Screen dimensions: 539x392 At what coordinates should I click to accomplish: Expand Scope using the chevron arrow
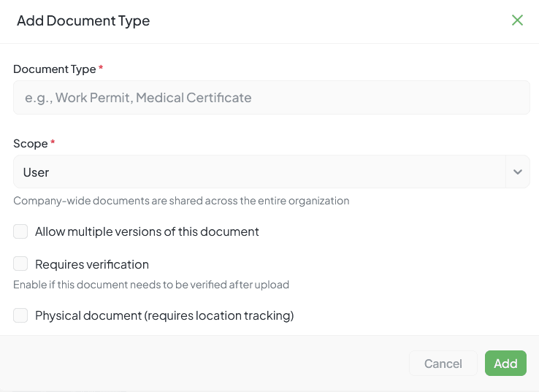pos(517,172)
